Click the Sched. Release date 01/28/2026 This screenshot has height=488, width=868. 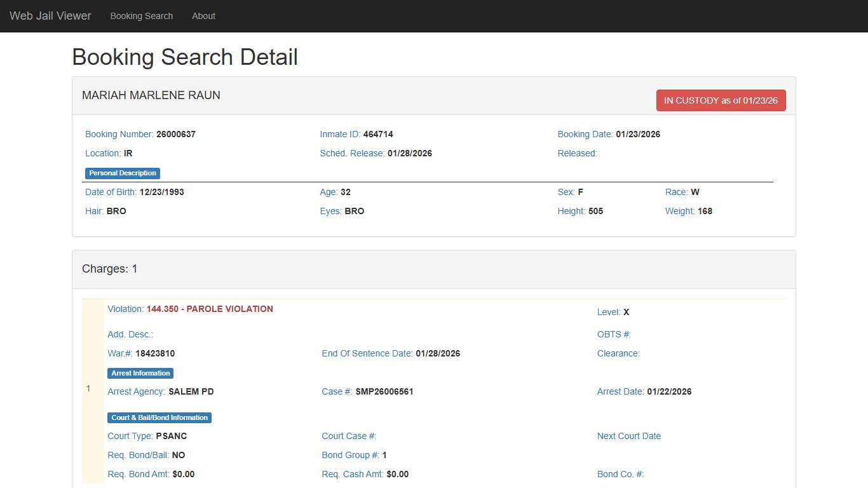pos(410,153)
